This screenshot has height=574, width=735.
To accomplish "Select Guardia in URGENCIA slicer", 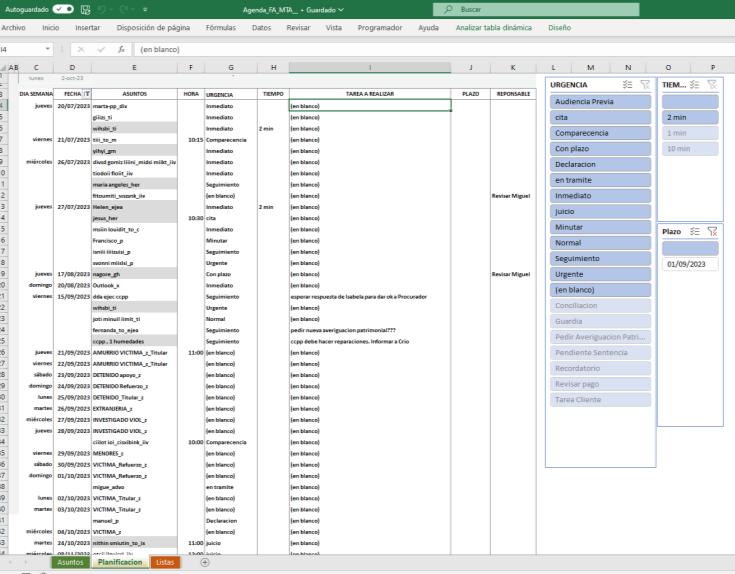I will pos(600,321).
